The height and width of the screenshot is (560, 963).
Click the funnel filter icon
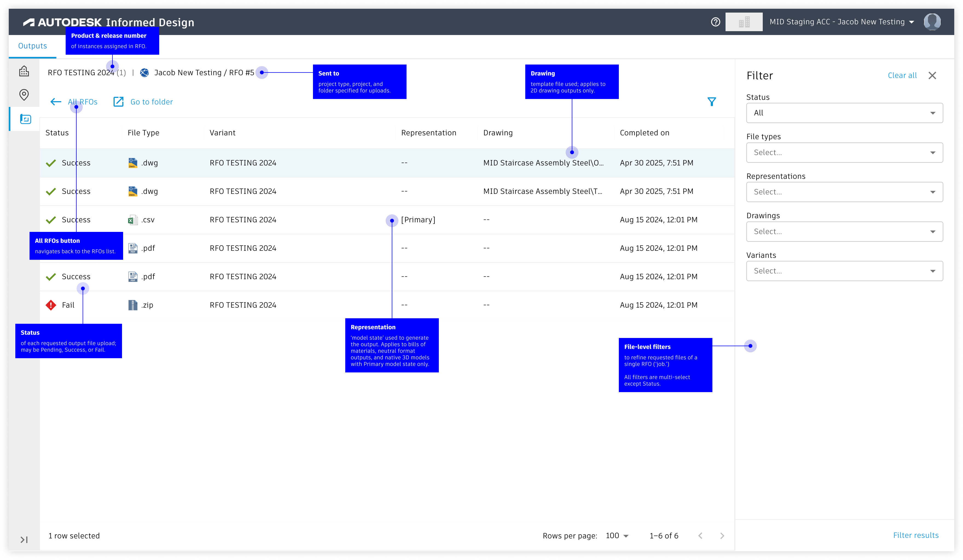(x=712, y=102)
